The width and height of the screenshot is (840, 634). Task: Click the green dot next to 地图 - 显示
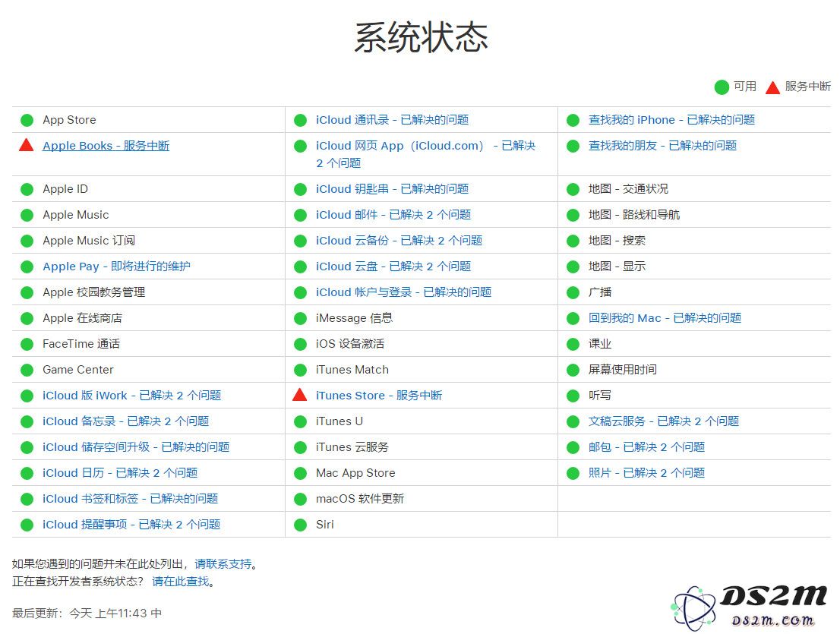click(x=573, y=267)
